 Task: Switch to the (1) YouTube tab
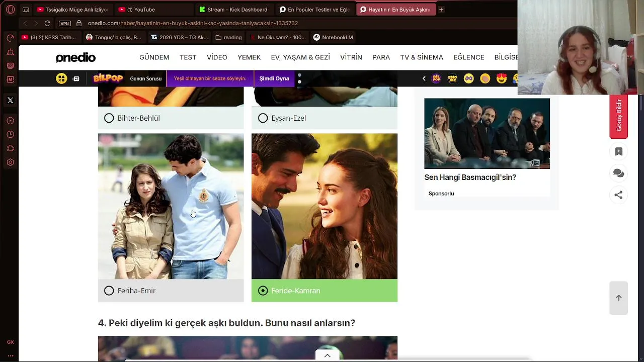tap(153, 10)
